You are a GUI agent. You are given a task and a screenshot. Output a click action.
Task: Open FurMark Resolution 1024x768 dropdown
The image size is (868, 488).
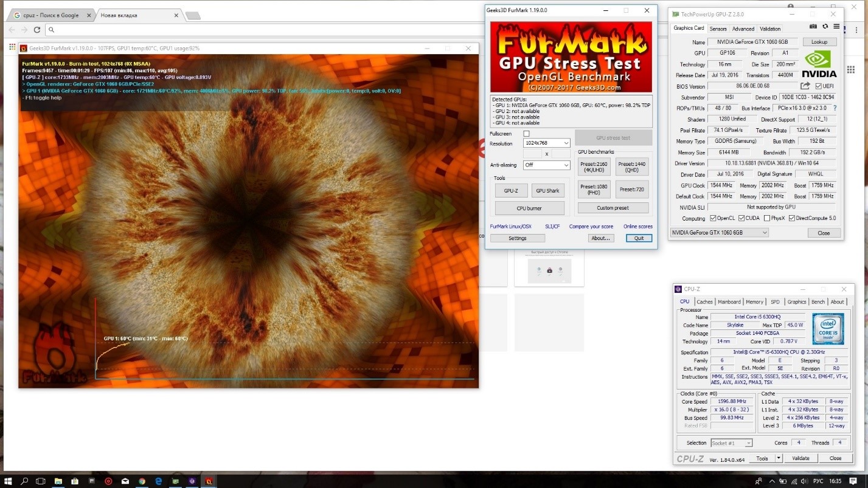coord(546,143)
